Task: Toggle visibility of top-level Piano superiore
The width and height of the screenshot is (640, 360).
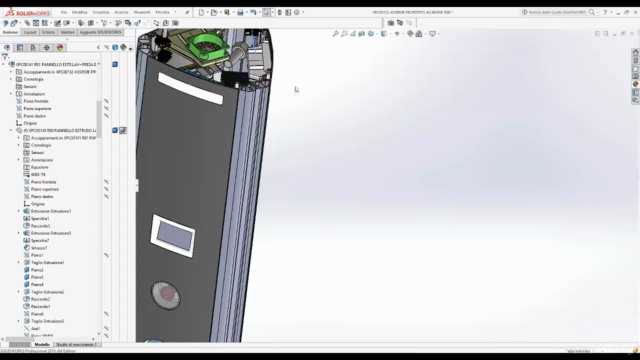Action: click(x=106, y=109)
